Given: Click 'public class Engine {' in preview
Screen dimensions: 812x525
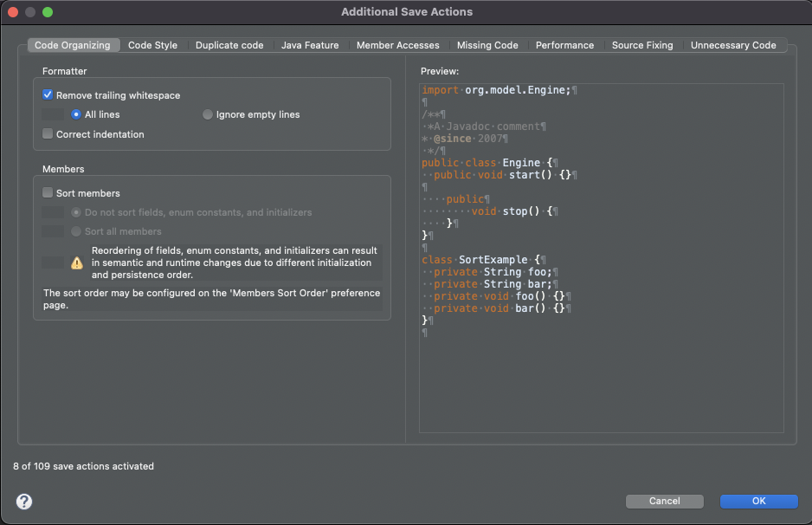Looking at the screenshot, I should [x=489, y=163].
